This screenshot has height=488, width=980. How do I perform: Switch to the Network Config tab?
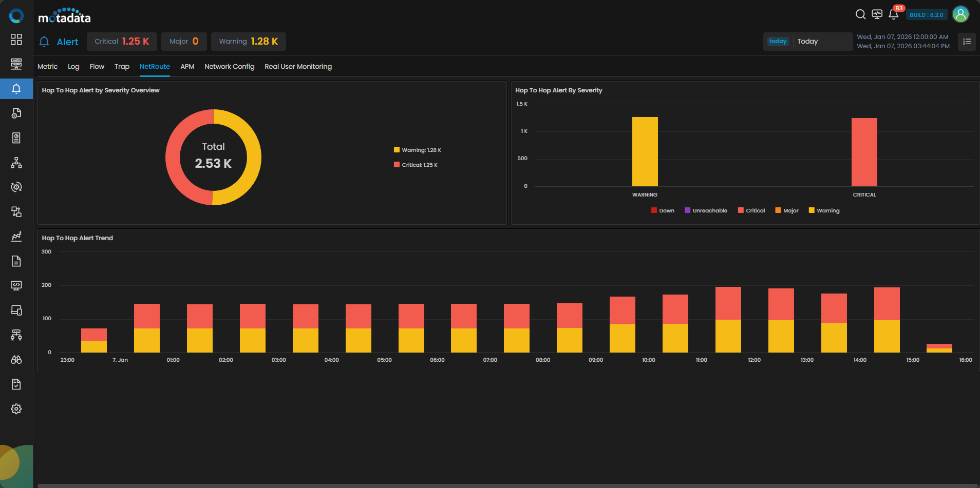pos(229,67)
